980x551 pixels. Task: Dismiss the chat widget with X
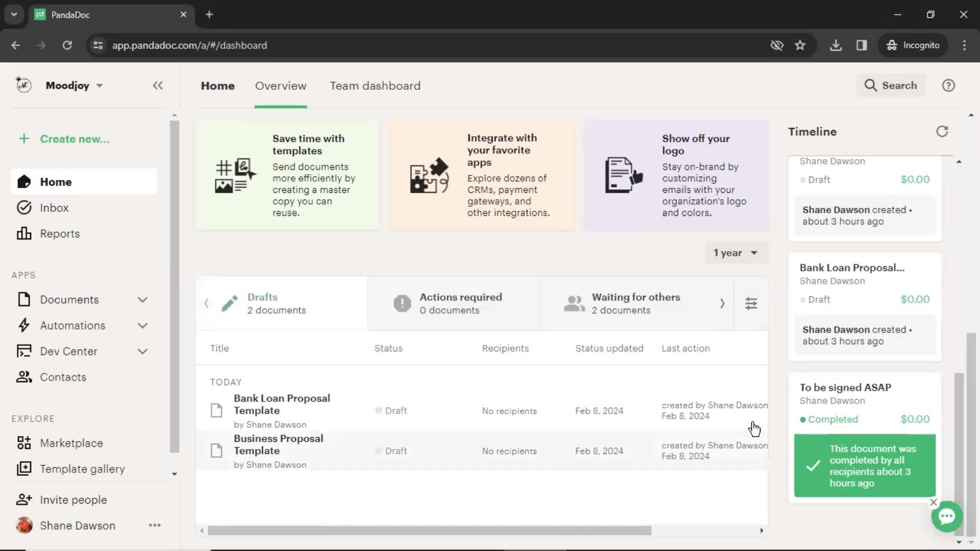[934, 502]
